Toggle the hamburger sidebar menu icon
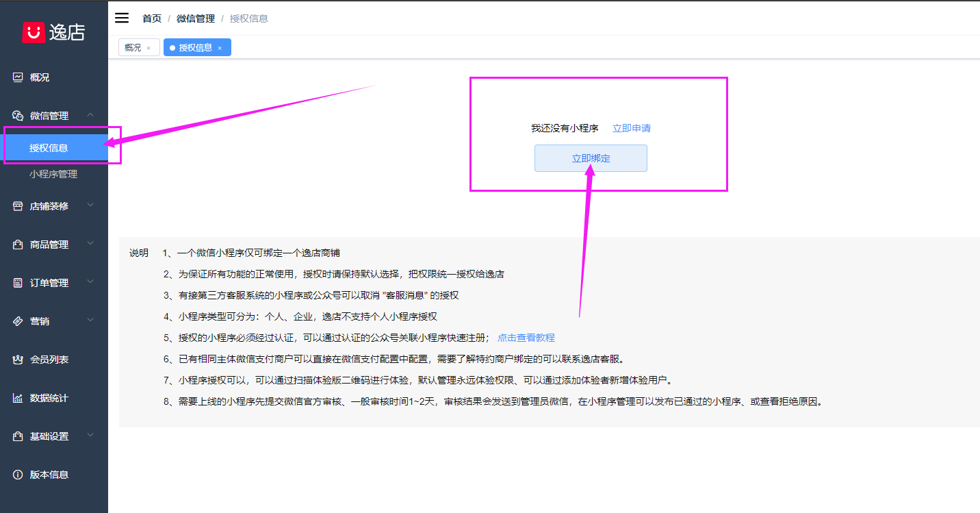Image resolution: width=980 pixels, height=513 pixels. click(122, 18)
